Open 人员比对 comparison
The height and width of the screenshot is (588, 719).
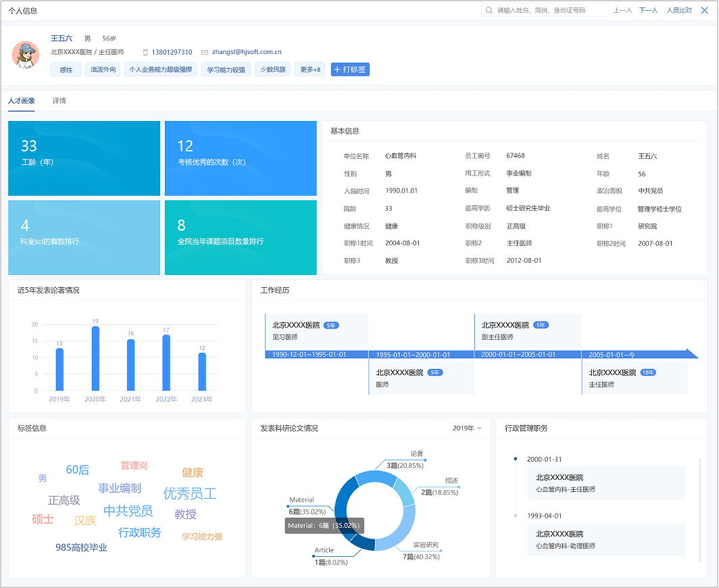[x=679, y=10]
